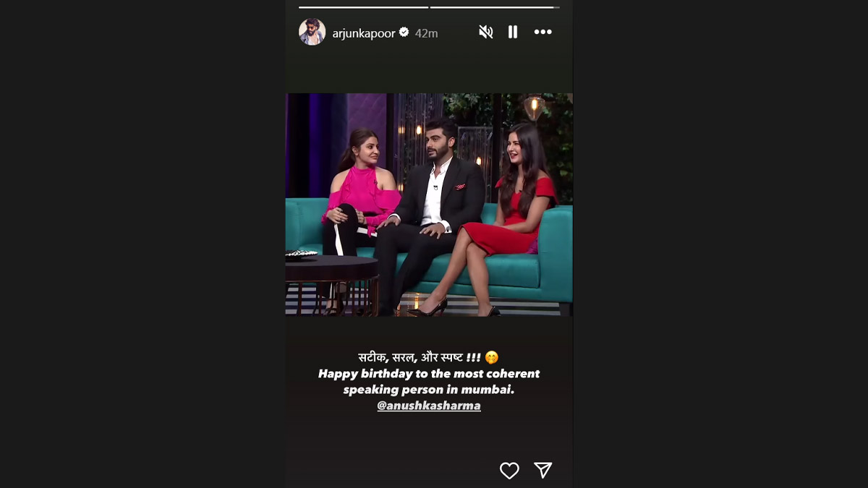Jump to the second story progress segment

click(495, 7)
